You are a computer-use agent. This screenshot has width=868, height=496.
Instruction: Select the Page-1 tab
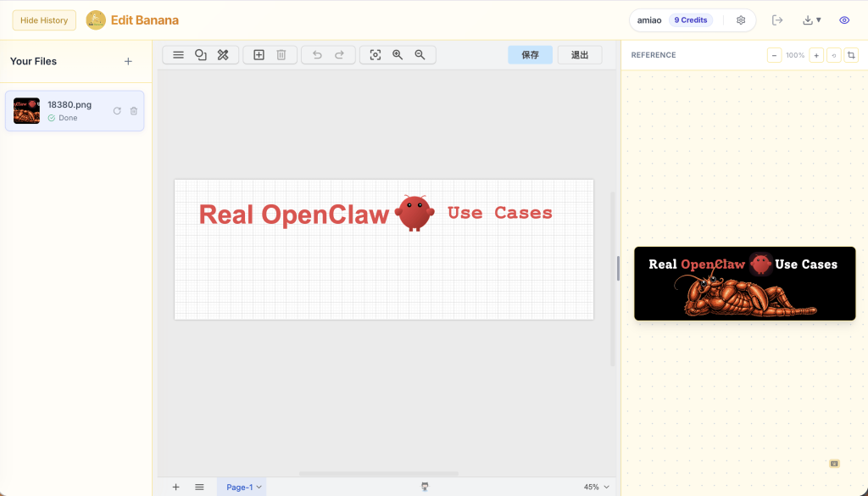[239, 487]
